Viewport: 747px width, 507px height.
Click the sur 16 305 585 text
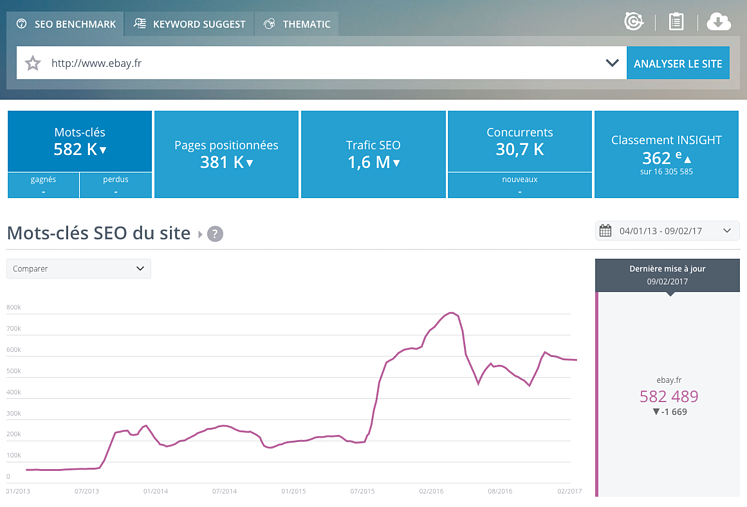pyautogui.click(x=666, y=172)
